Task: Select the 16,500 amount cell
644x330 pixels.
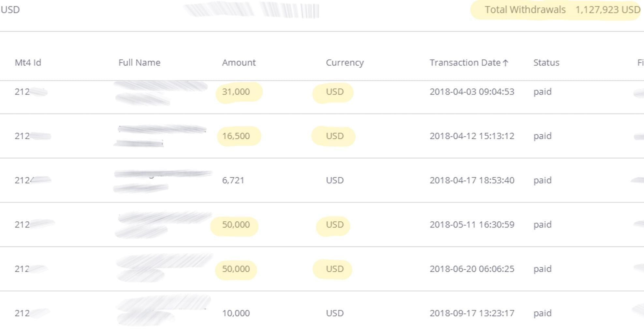Action: [x=236, y=136]
